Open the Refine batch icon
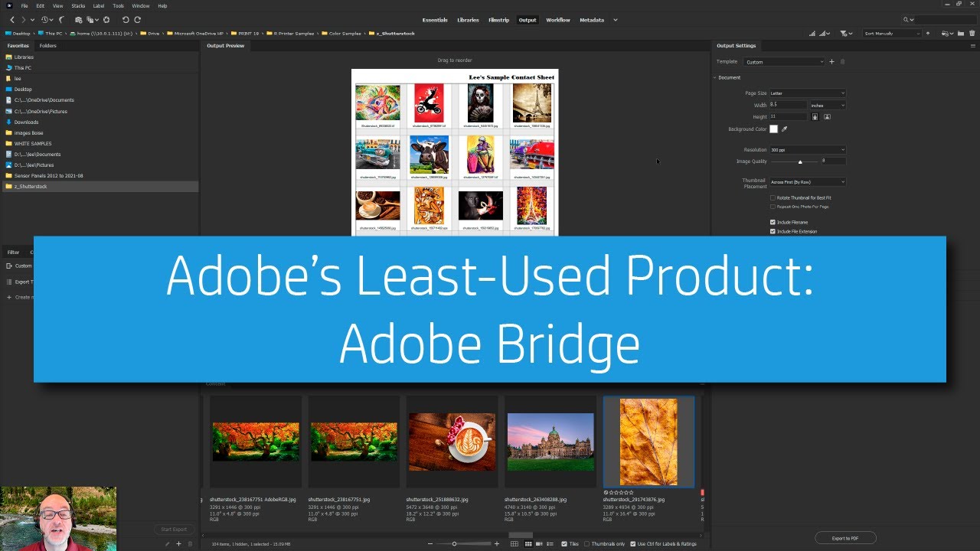This screenshot has width=980, height=551. click(x=90, y=20)
